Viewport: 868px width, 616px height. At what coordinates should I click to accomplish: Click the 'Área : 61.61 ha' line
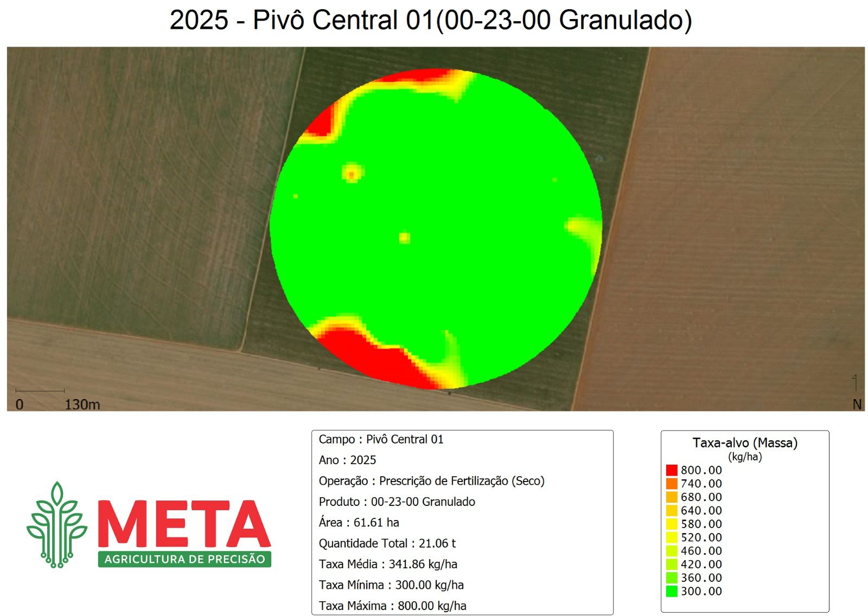click(x=359, y=522)
